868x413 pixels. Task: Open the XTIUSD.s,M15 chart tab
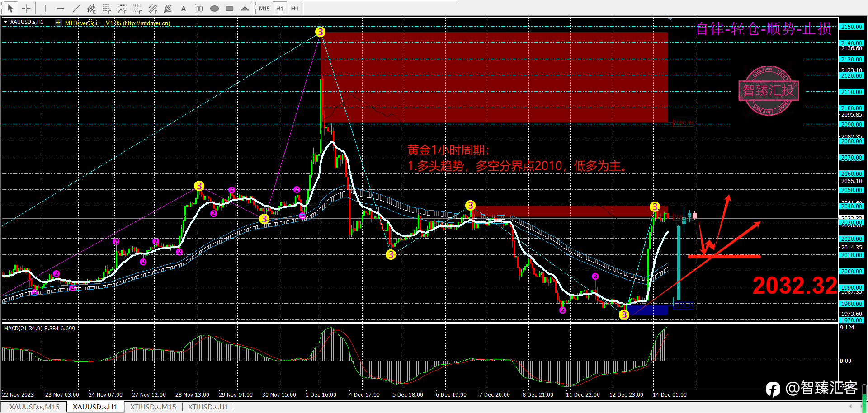(153, 407)
